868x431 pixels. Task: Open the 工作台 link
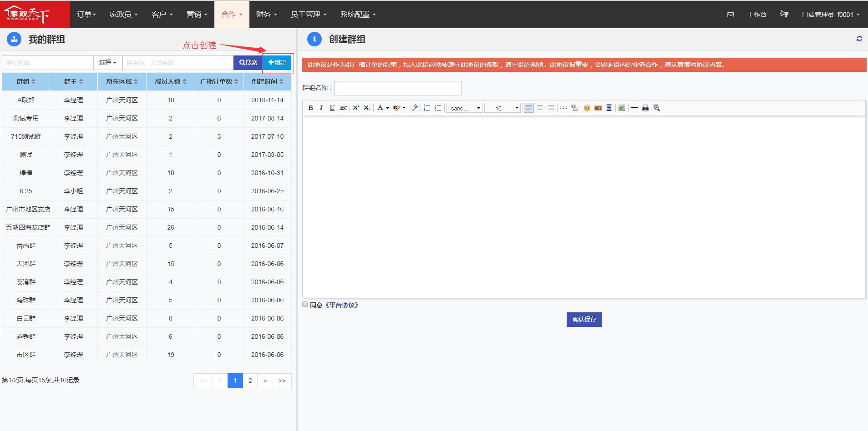757,15
